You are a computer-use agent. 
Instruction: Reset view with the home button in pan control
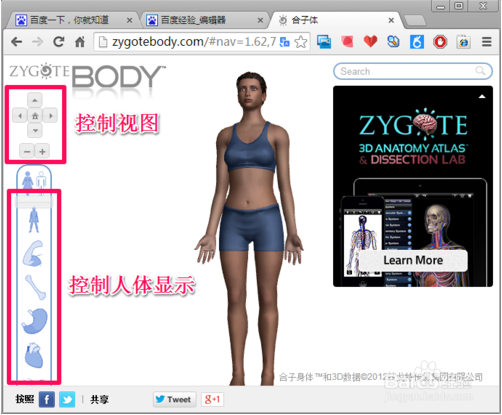35,116
